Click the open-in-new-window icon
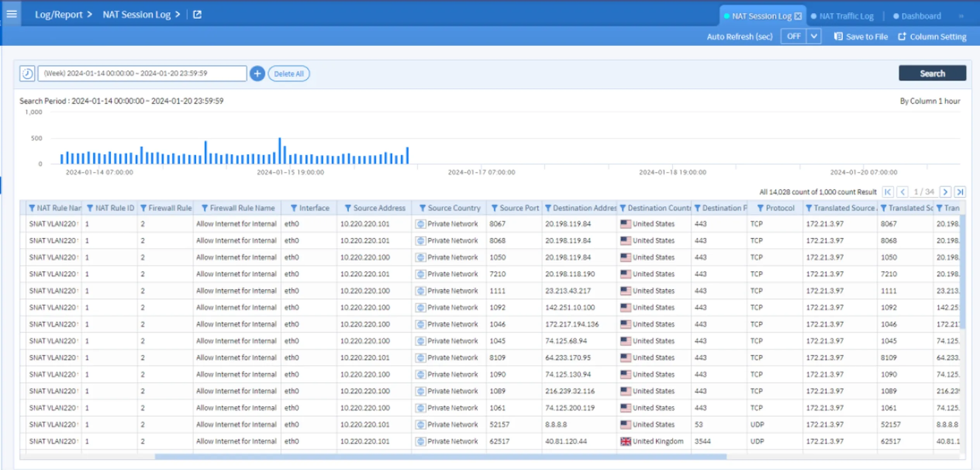980x470 pixels. [x=197, y=15]
